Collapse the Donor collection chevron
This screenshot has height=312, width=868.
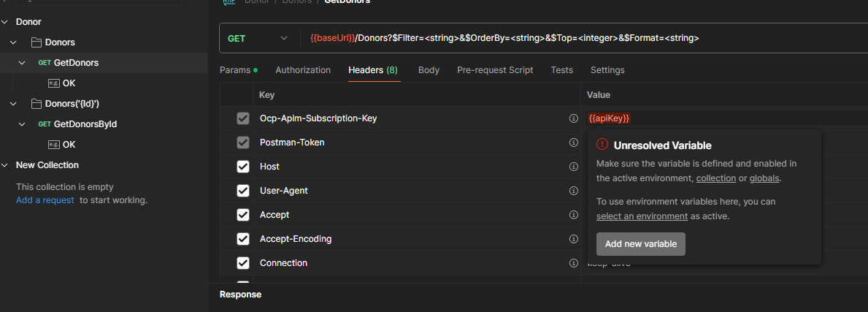6,22
